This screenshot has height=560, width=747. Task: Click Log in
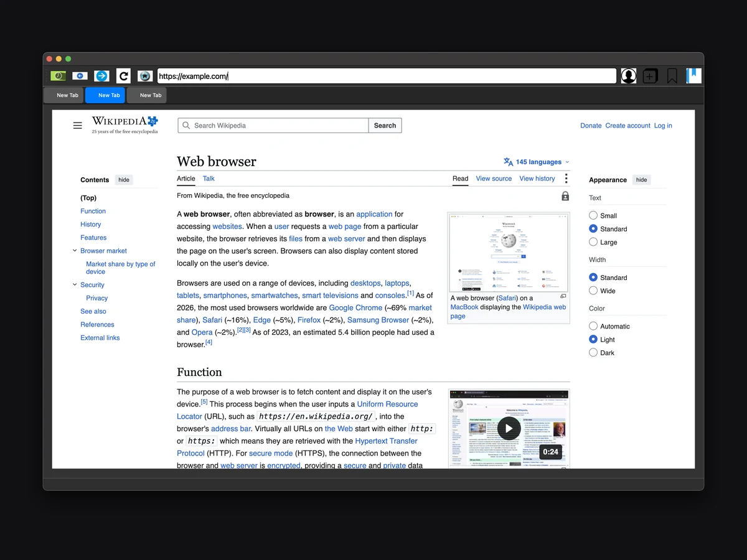coord(663,126)
